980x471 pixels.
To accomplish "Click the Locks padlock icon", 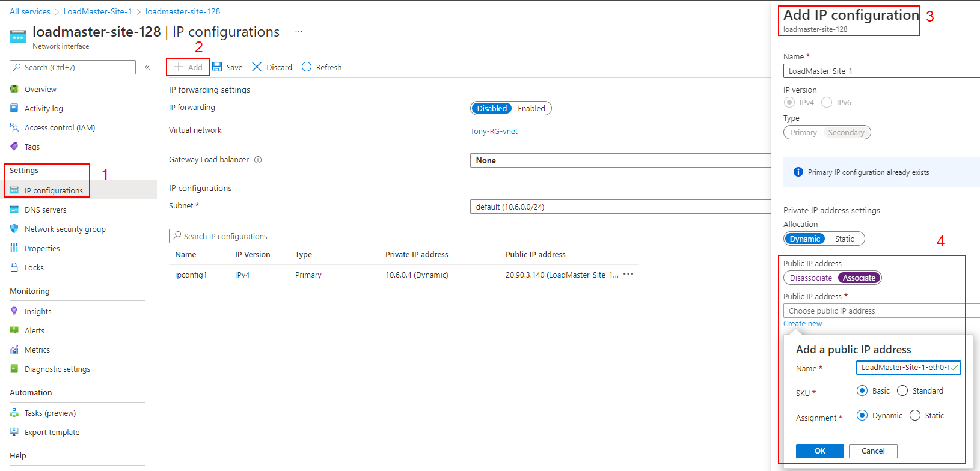I will [14, 267].
